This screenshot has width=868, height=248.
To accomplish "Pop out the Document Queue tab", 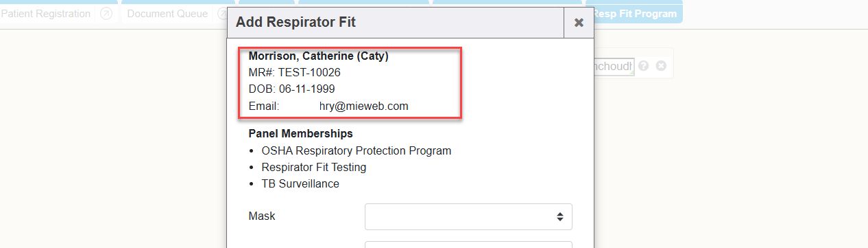I will pos(223,14).
